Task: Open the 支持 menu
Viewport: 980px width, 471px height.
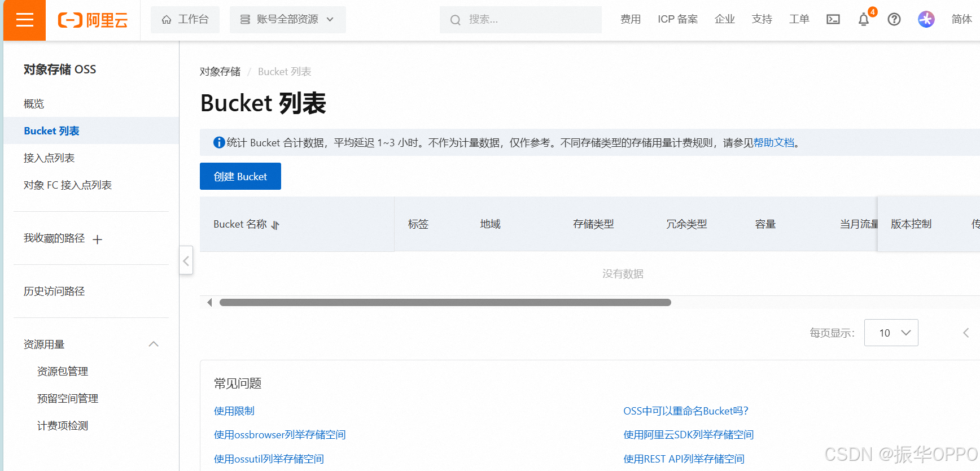Action: (762, 19)
